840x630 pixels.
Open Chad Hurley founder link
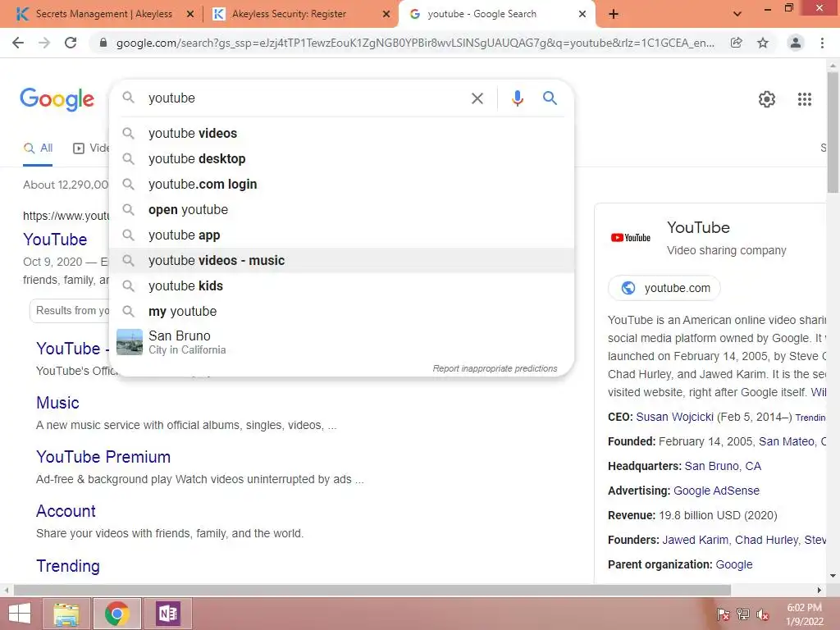click(x=767, y=540)
